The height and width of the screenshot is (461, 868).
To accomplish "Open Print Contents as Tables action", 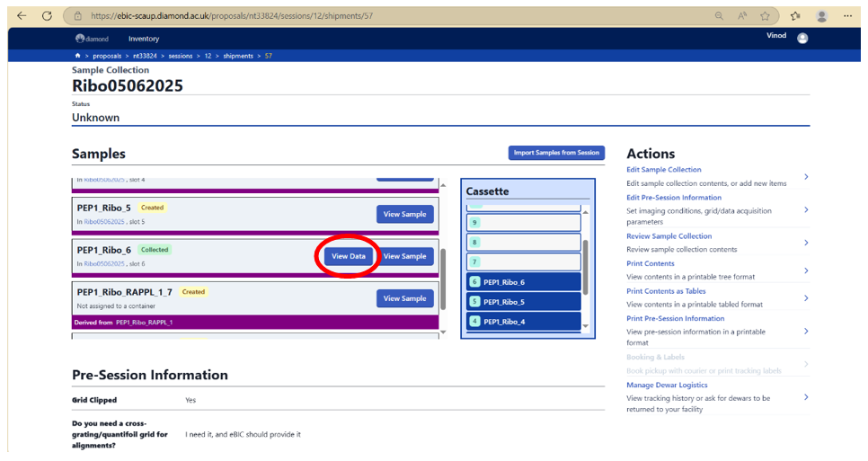I will click(666, 291).
